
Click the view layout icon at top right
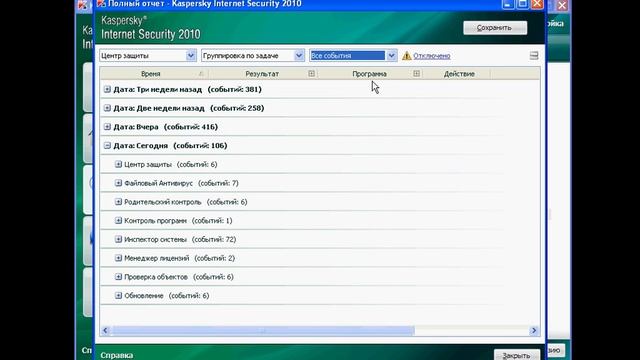(x=534, y=56)
